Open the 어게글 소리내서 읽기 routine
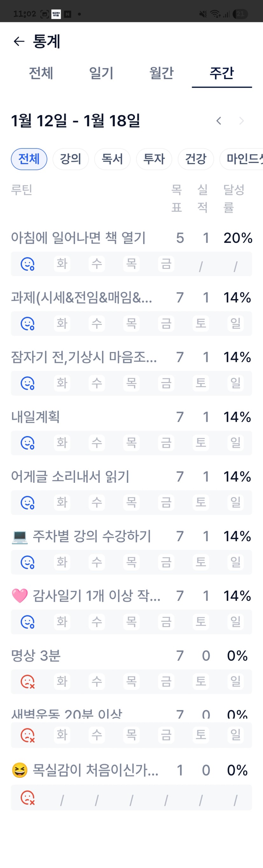263x868 pixels. pyautogui.click(x=70, y=476)
